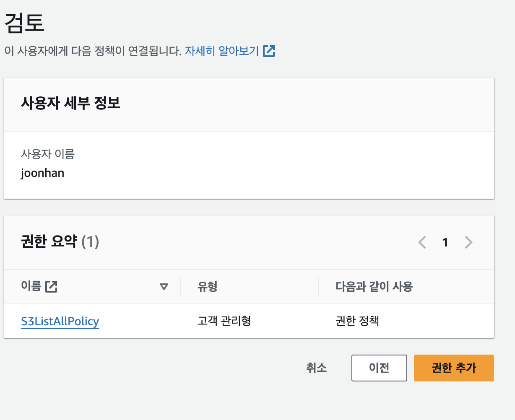Click the 이름 column header text

pyautogui.click(x=31, y=287)
